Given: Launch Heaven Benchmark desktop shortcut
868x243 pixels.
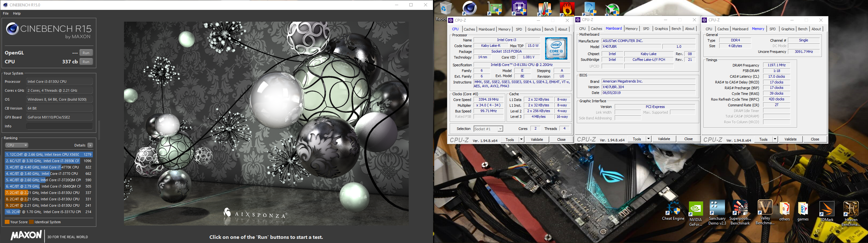Looking at the screenshot, I should [851, 214].
